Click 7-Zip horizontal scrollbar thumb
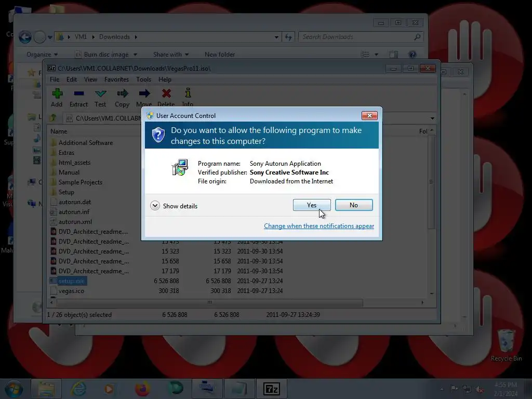Viewport: 532px width, 399px height. pos(210,302)
